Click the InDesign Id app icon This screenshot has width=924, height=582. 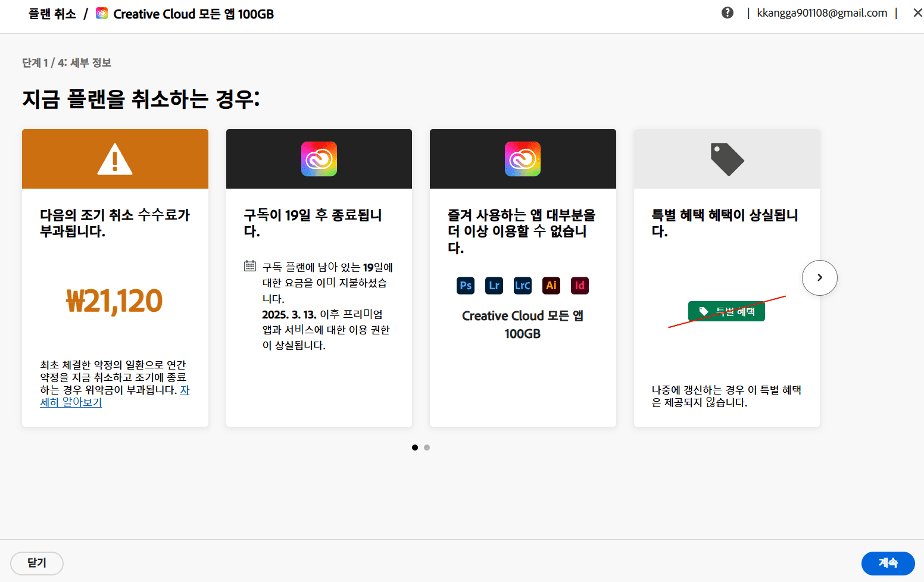(x=580, y=286)
